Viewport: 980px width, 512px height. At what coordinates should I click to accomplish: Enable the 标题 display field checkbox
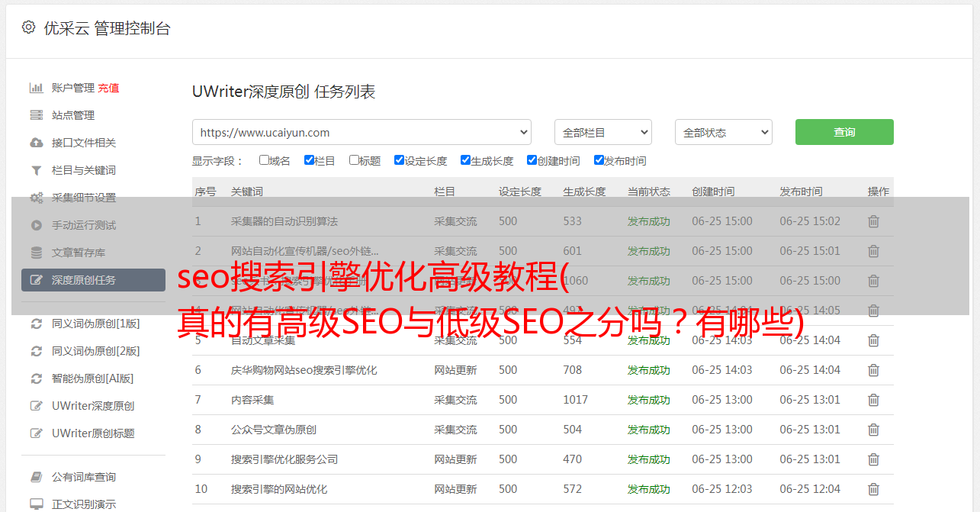point(354,160)
